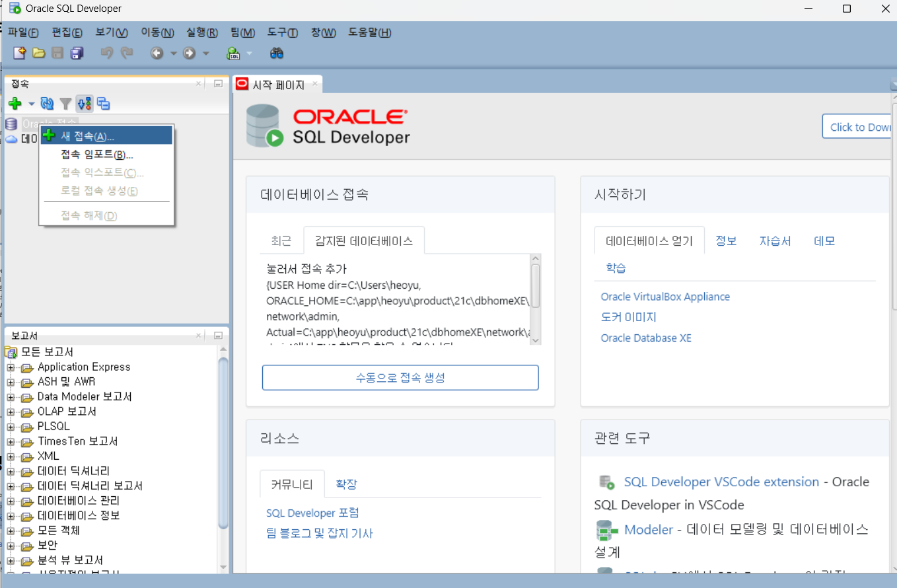Image resolution: width=897 pixels, height=588 pixels.
Task: Click the Undo toolbar icon
Action: (106, 53)
